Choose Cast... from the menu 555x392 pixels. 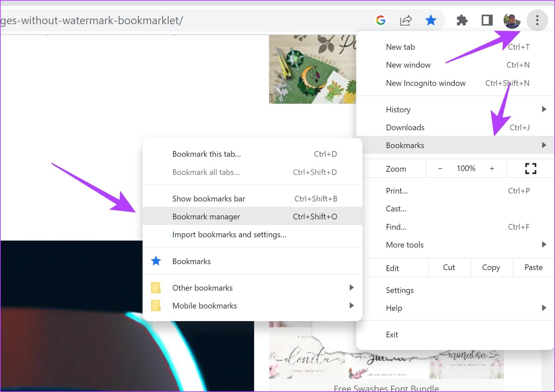pyautogui.click(x=455, y=209)
